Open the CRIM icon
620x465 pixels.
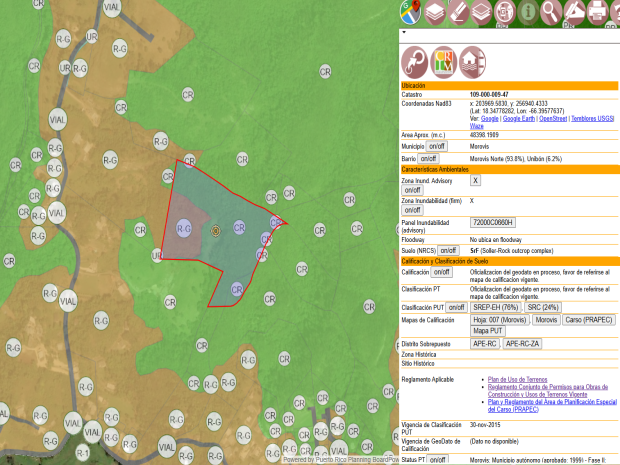pos(445,62)
